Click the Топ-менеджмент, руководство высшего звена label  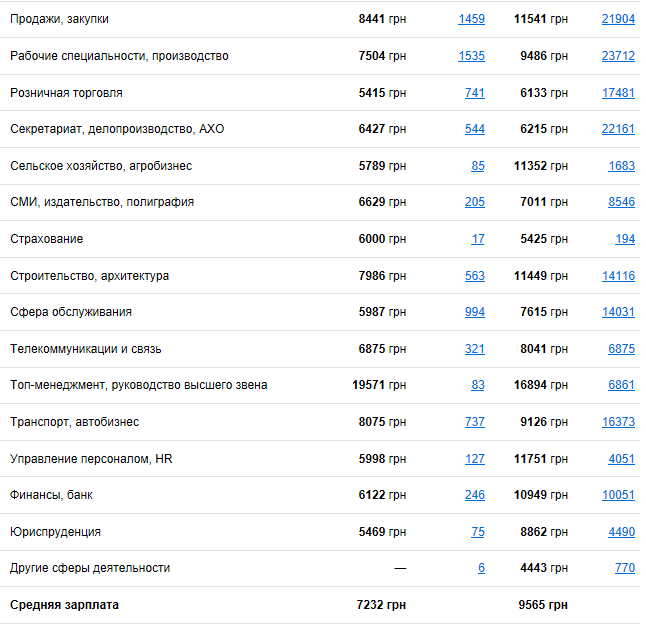click(138, 385)
